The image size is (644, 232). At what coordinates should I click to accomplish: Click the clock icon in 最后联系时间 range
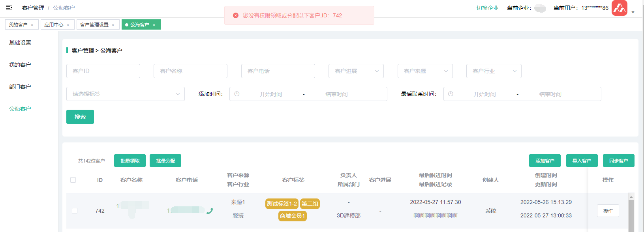[451, 94]
